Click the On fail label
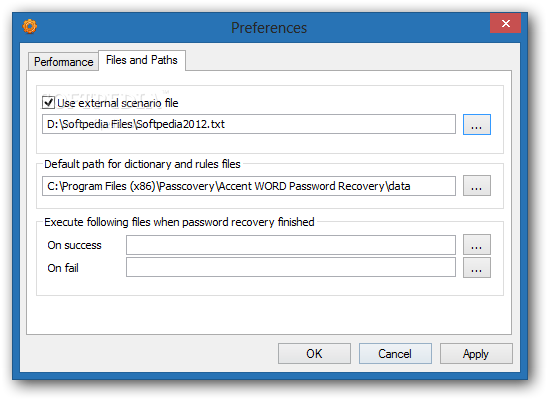 pos(63,268)
